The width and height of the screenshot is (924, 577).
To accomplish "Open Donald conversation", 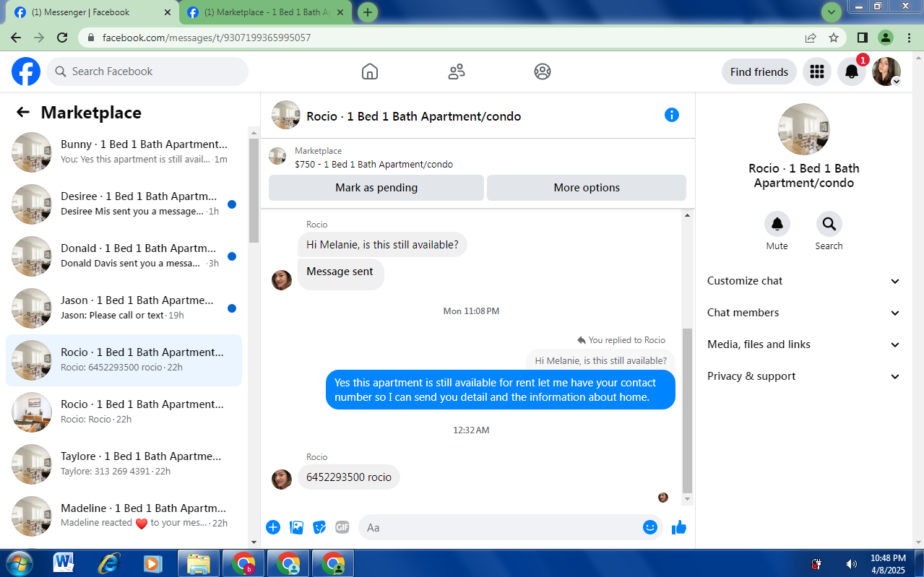I will pyautogui.click(x=124, y=256).
